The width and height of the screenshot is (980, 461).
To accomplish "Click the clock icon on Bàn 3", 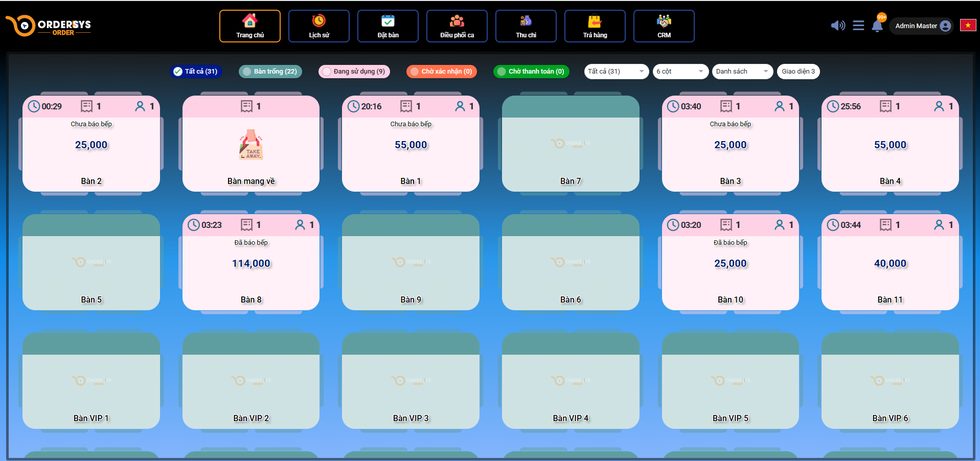I will (x=672, y=106).
